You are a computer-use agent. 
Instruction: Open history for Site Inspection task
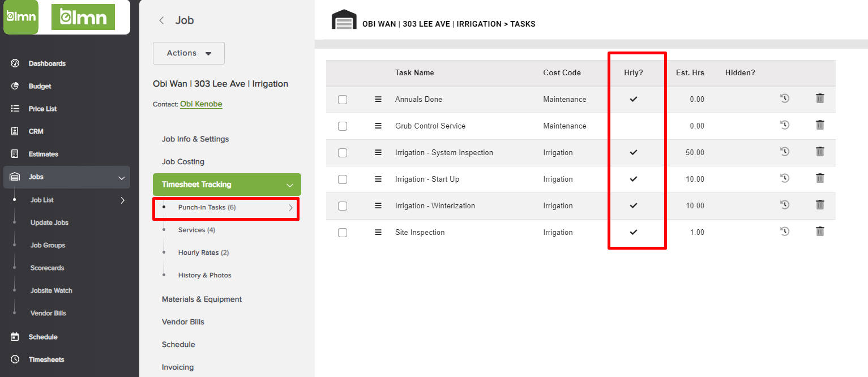click(x=785, y=232)
